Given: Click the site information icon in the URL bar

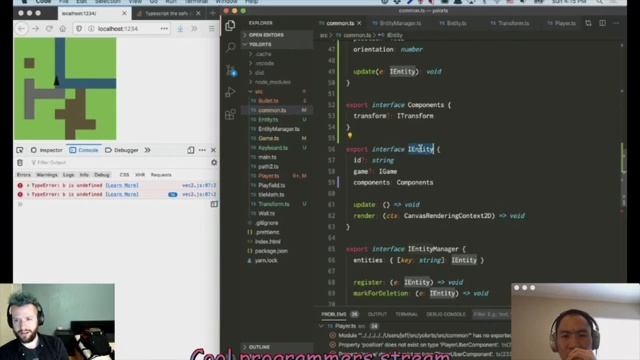Looking at the screenshot, I should point(91,29).
